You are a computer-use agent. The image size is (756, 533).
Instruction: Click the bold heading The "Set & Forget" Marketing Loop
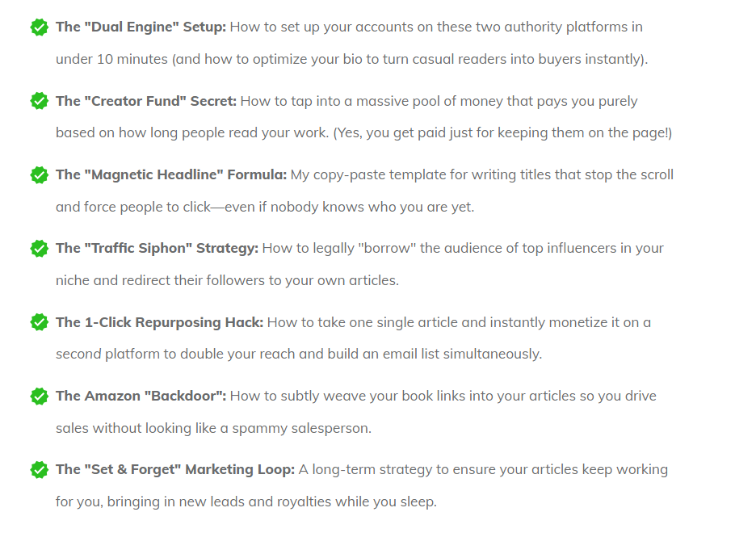coord(175,469)
